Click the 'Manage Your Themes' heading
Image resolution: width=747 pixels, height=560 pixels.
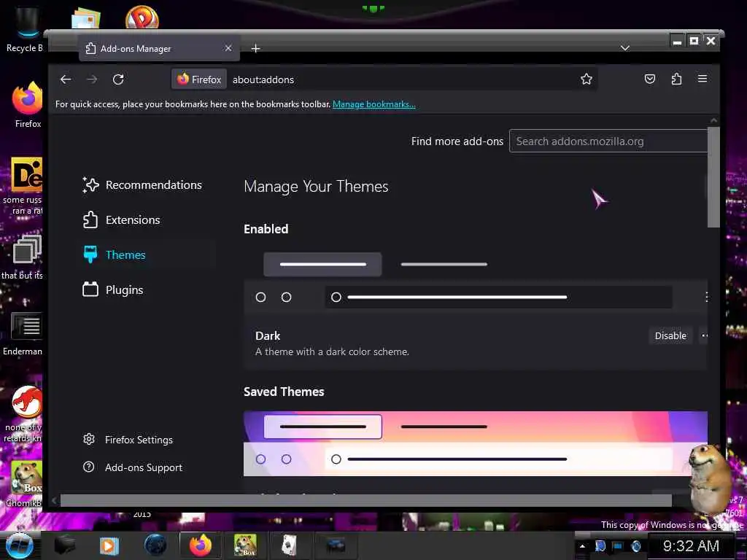316,186
